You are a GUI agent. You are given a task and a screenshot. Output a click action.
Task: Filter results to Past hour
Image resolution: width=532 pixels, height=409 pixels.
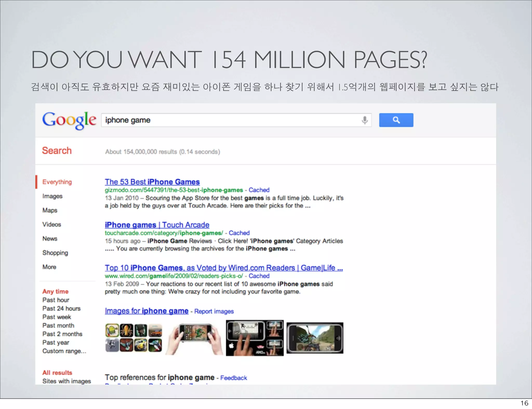(x=56, y=300)
